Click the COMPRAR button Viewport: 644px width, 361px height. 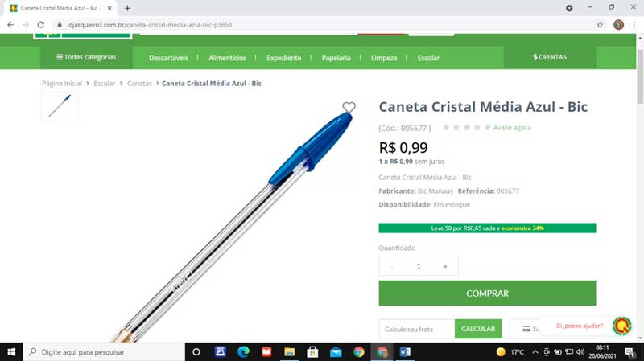pos(487,293)
